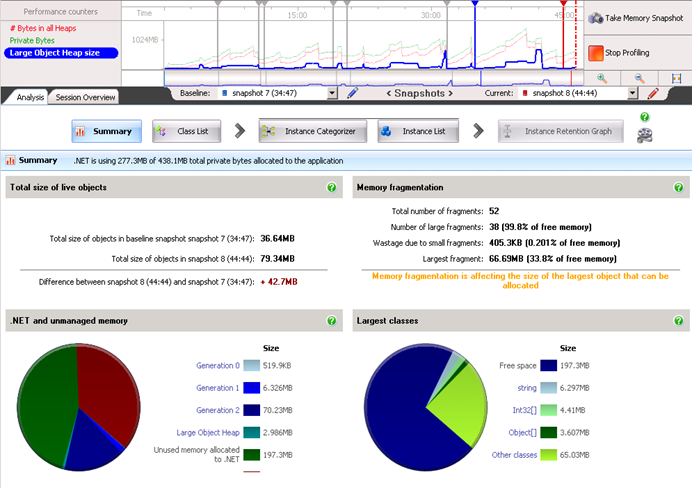Viewport: 692px width, 488px height.
Task: Click the memory fragmentation orange warning text
Action: [x=520, y=281]
